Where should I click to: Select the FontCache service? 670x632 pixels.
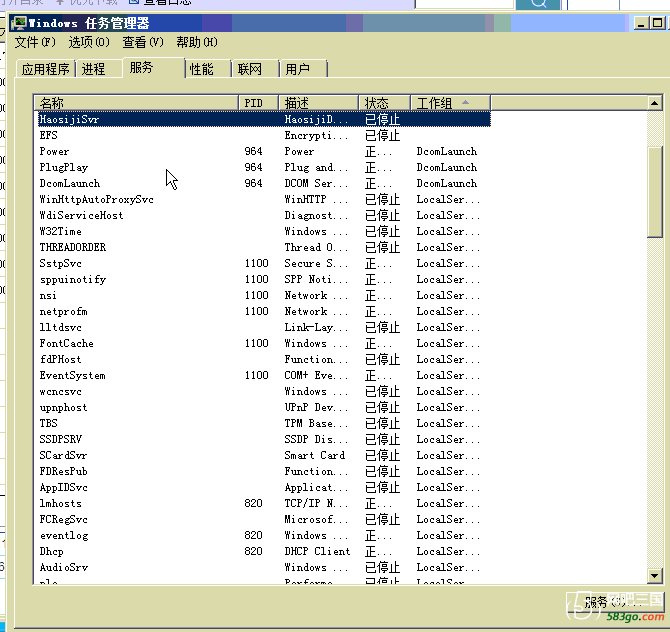tap(66, 344)
